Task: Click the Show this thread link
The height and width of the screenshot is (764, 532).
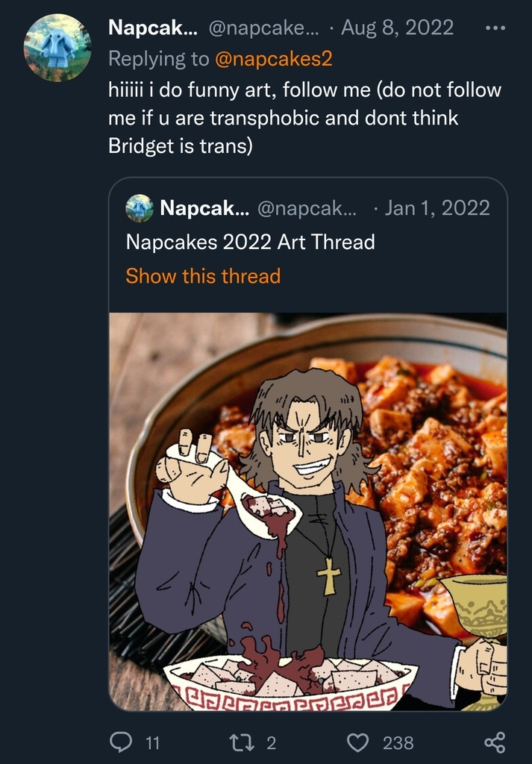Action: [203, 276]
